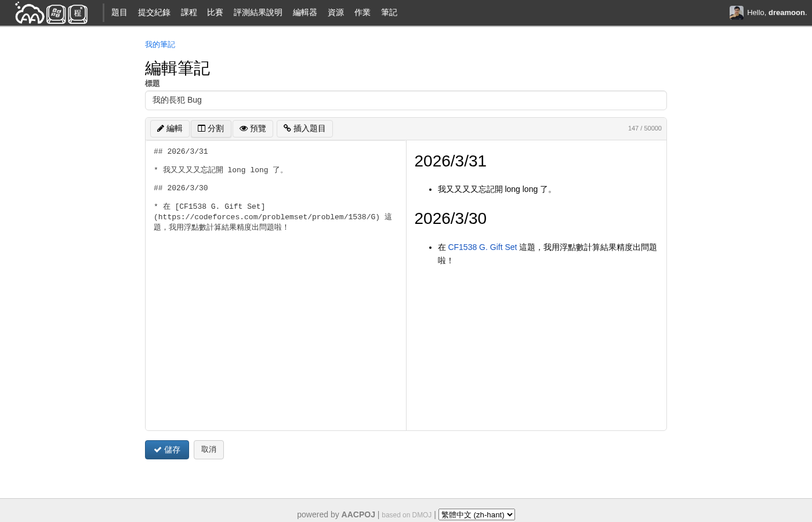Open the 題目 menu item
812x522 pixels.
coord(119,12)
